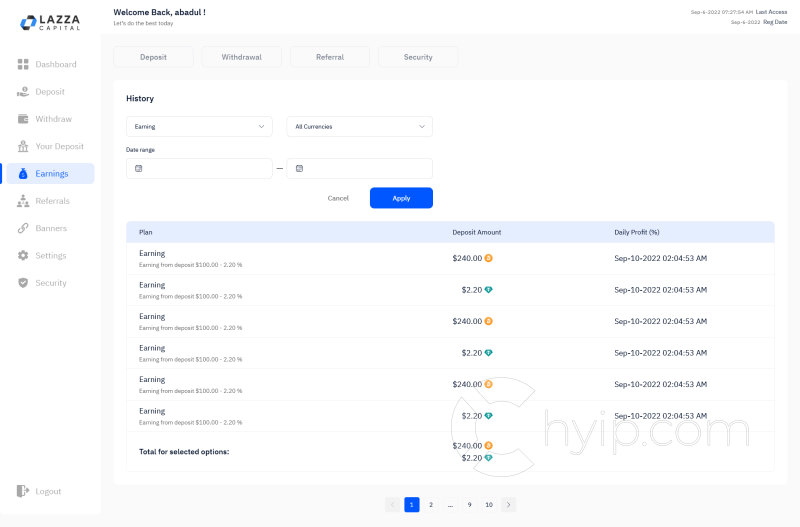Click the Lazza Capital logo
The width and height of the screenshot is (800, 527).
coord(50,22)
